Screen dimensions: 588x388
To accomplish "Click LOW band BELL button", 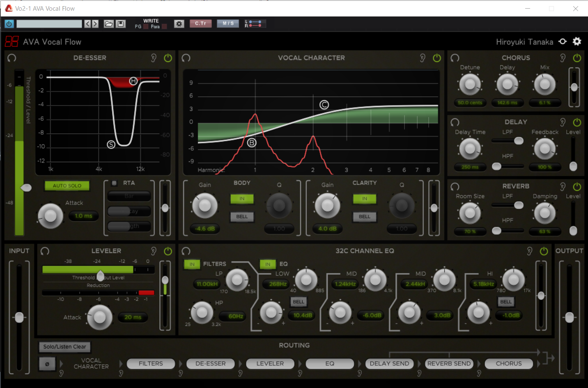I will tap(299, 302).
